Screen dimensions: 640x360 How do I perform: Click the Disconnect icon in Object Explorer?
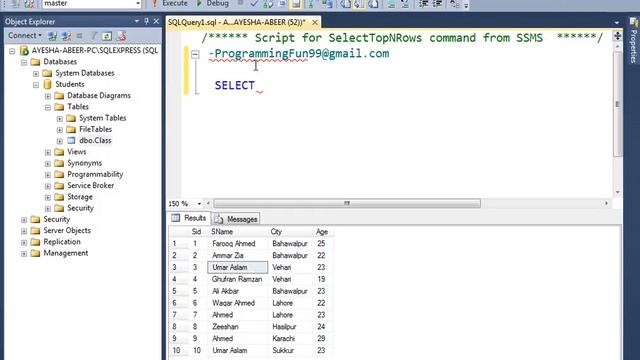[66, 36]
